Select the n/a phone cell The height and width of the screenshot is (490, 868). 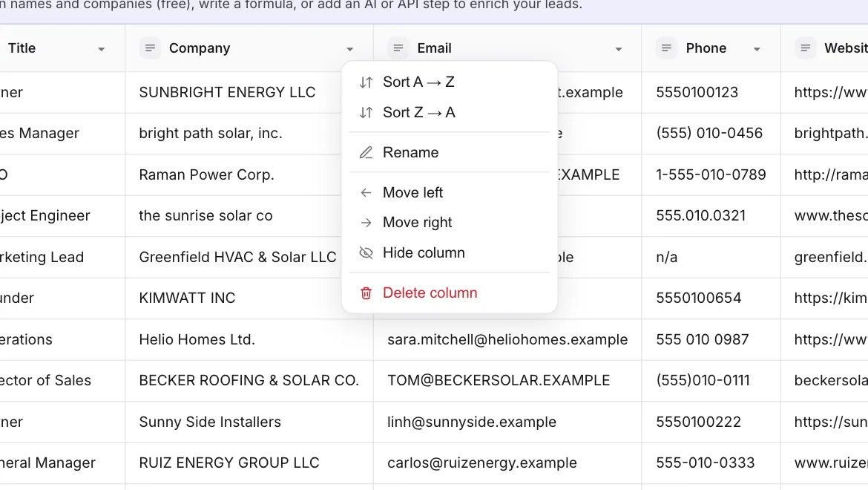coord(711,258)
